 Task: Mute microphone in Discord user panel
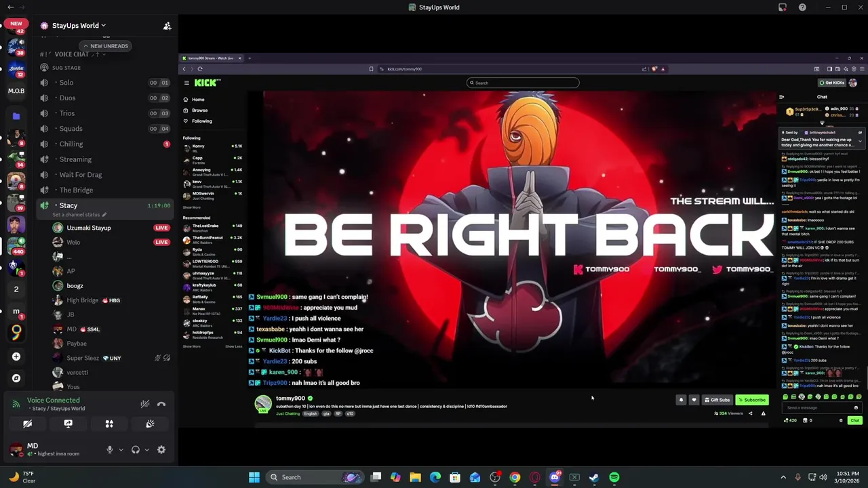click(109, 449)
